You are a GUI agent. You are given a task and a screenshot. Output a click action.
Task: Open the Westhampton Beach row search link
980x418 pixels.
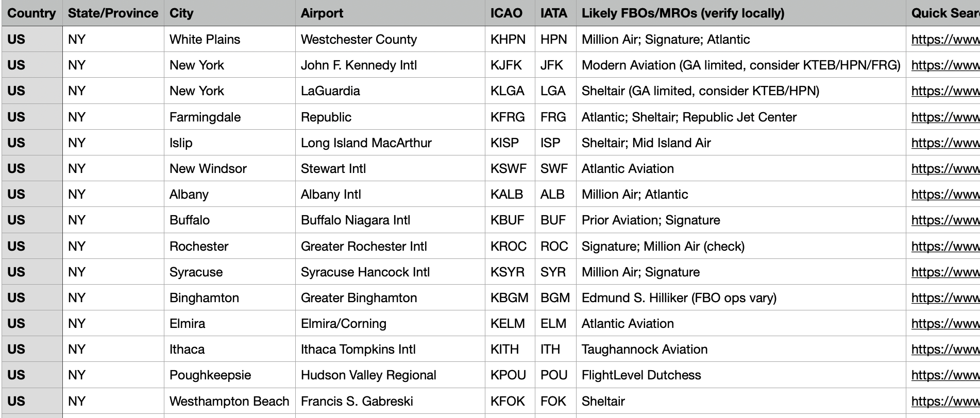click(945, 402)
